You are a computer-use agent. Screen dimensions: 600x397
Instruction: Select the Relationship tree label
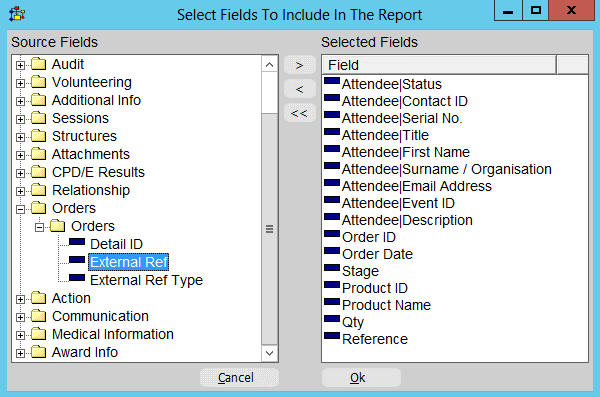coord(91,190)
